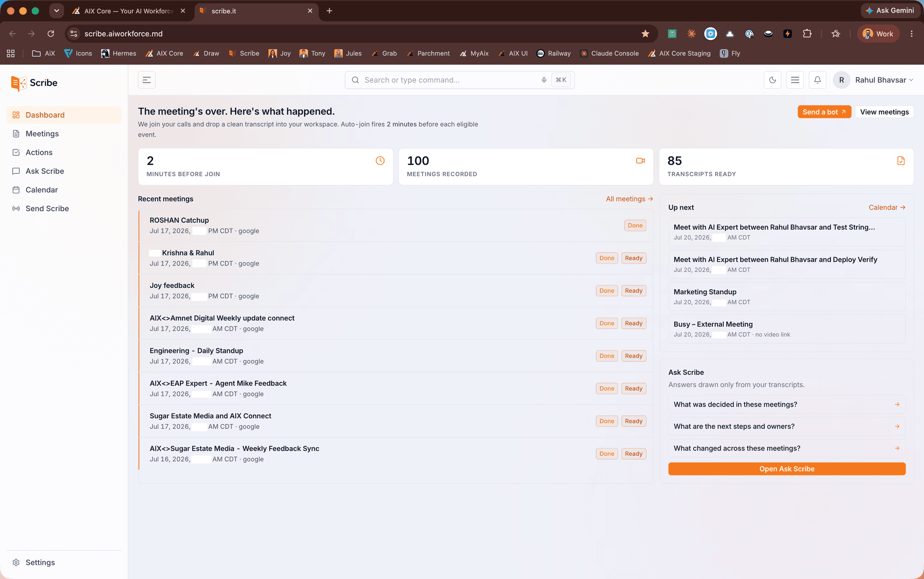Screen dimensions: 924x579
Task: Open AIX<>Sugar Estate Media Weekly Feedback Sync
Action: click(x=396, y=454)
